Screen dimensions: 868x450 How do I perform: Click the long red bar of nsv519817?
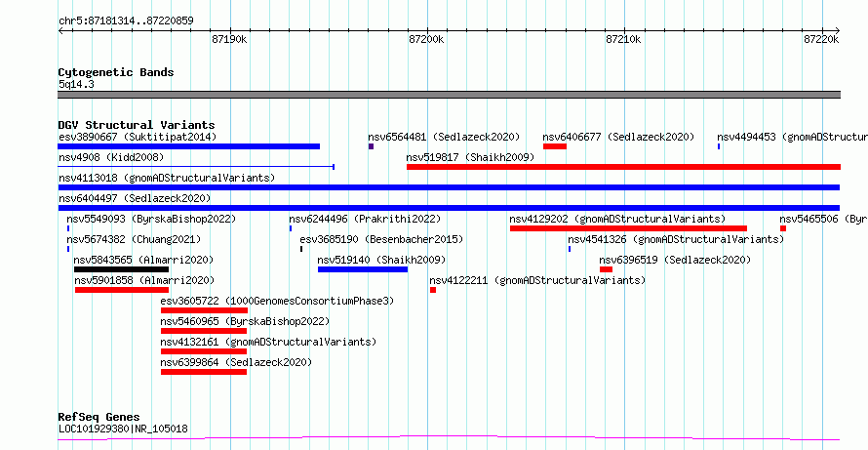coord(623,167)
